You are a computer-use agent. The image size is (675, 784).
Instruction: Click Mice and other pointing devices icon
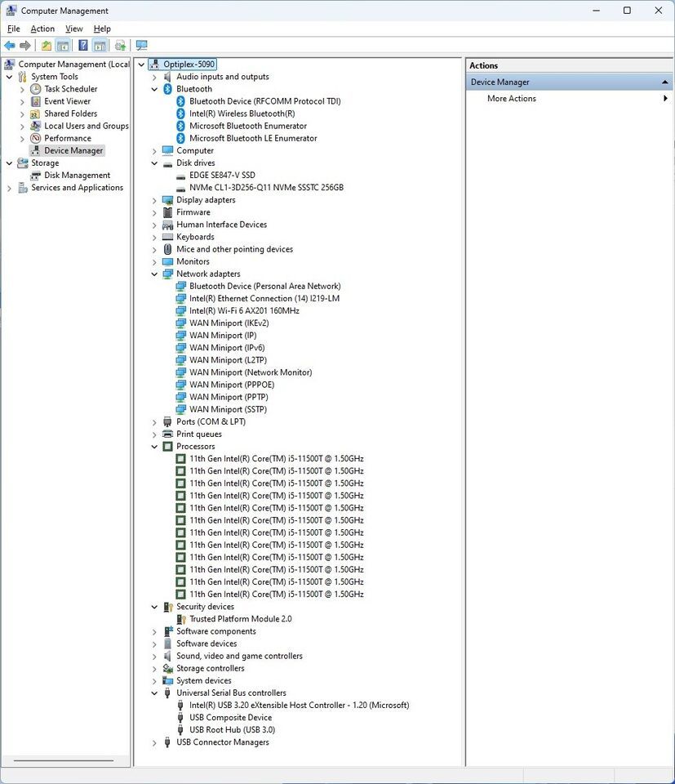(168, 249)
